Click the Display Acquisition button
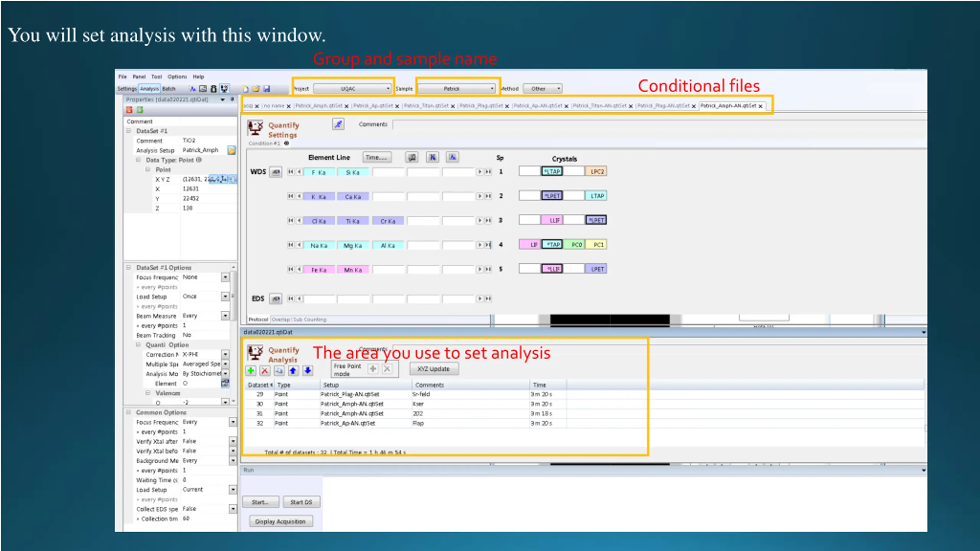The width and height of the screenshot is (980, 551). coord(281,522)
